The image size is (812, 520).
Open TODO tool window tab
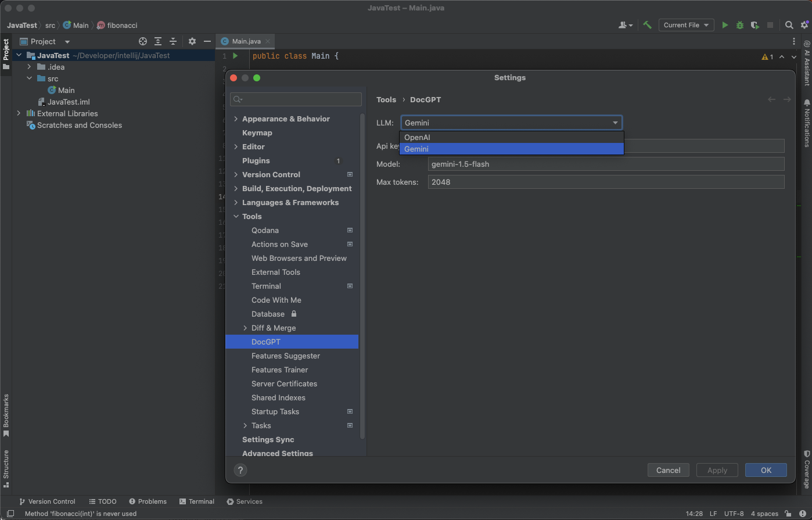point(103,501)
